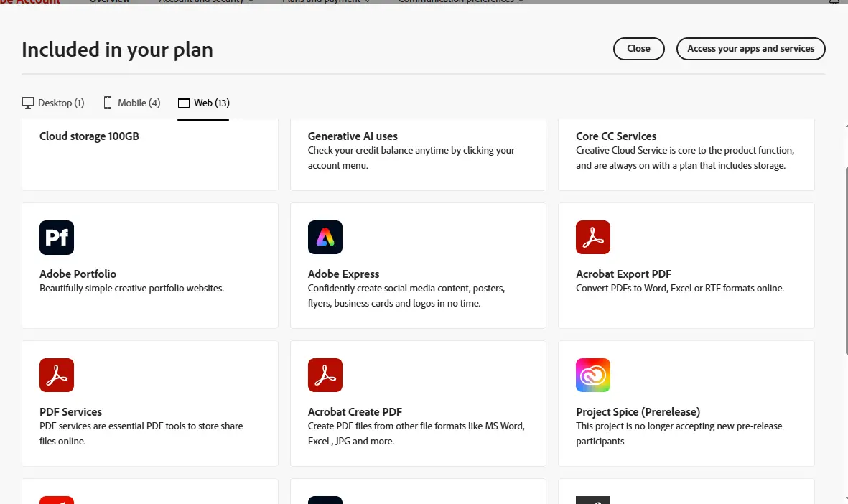The width and height of the screenshot is (848, 504).
Task: Click the "Acrobat Export PDF" title text
Action: (x=623, y=274)
